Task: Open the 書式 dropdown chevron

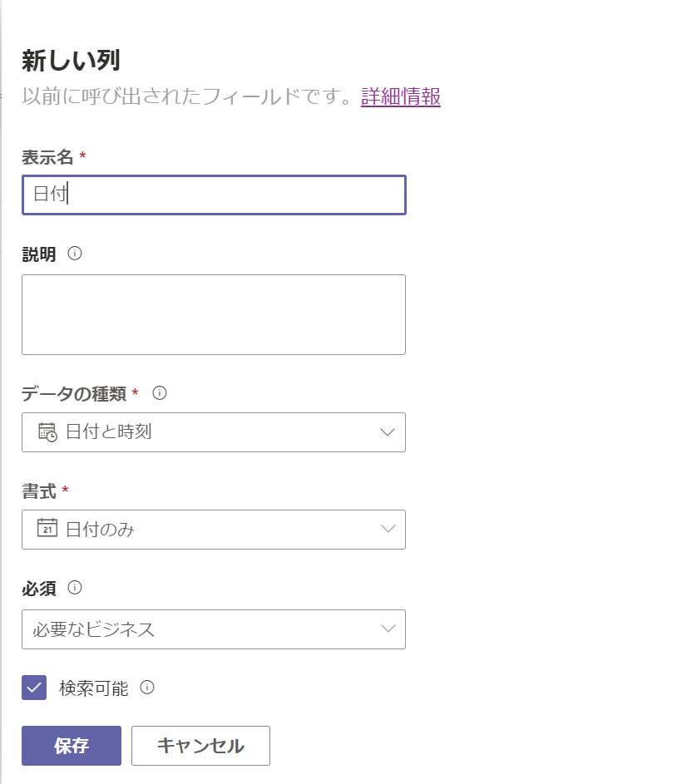Action: coord(388,529)
